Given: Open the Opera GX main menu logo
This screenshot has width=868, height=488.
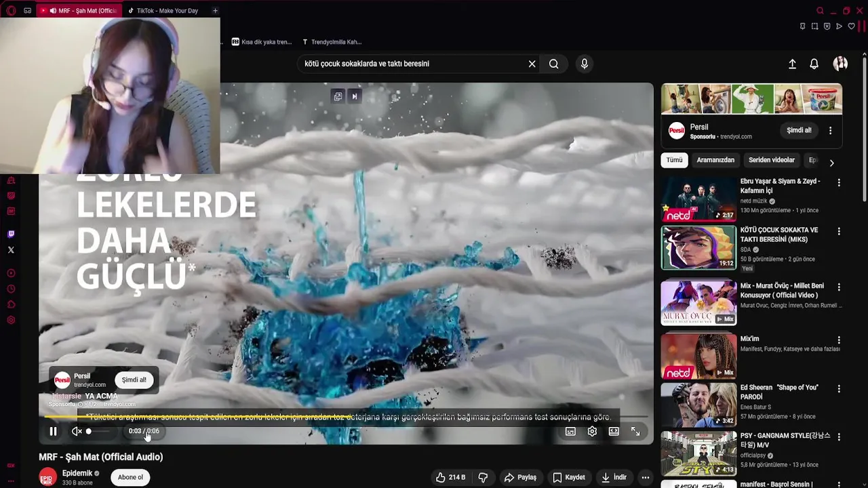Looking at the screenshot, I should click(x=12, y=10).
